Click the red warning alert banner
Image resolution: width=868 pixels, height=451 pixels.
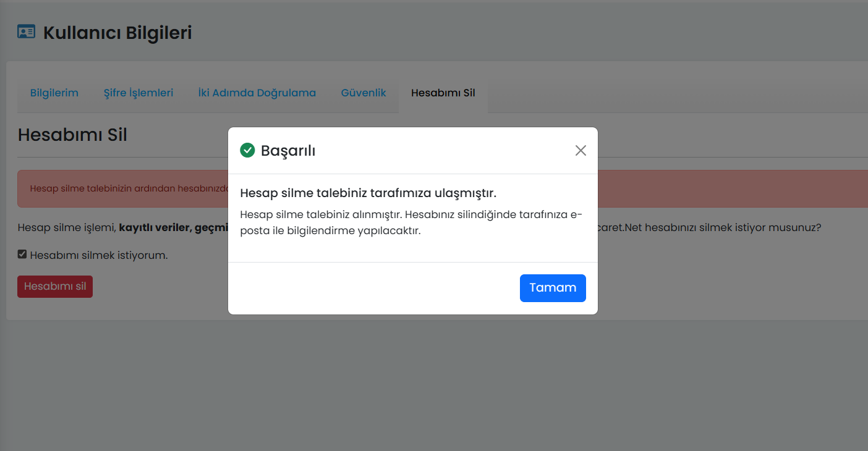pyautogui.click(x=124, y=188)
